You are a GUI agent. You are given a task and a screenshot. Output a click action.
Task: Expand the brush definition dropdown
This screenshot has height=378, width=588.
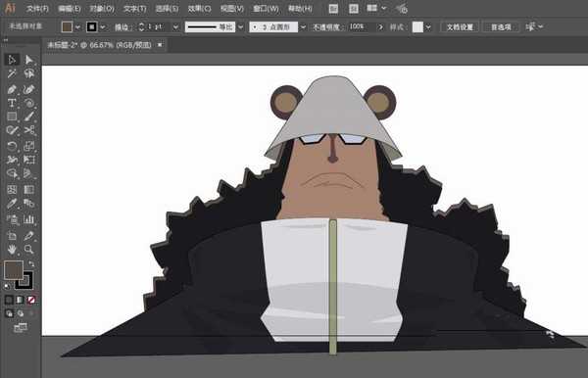(x=303, y=27)
